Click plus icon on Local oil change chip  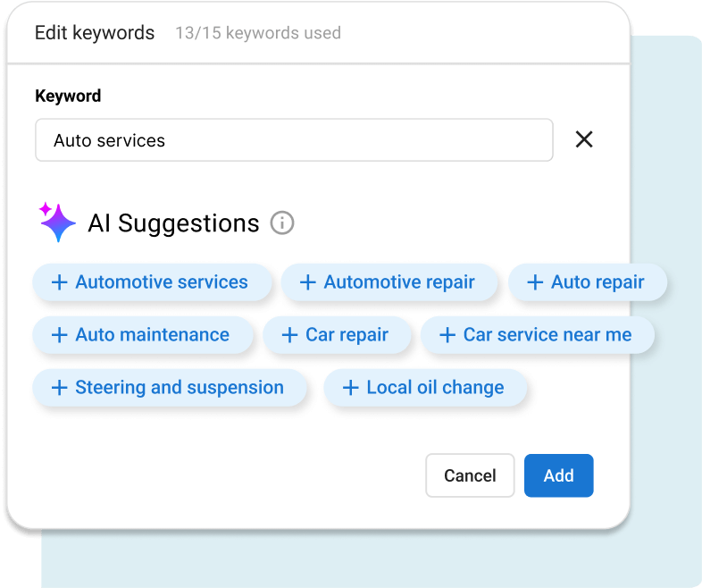(350, 388)
